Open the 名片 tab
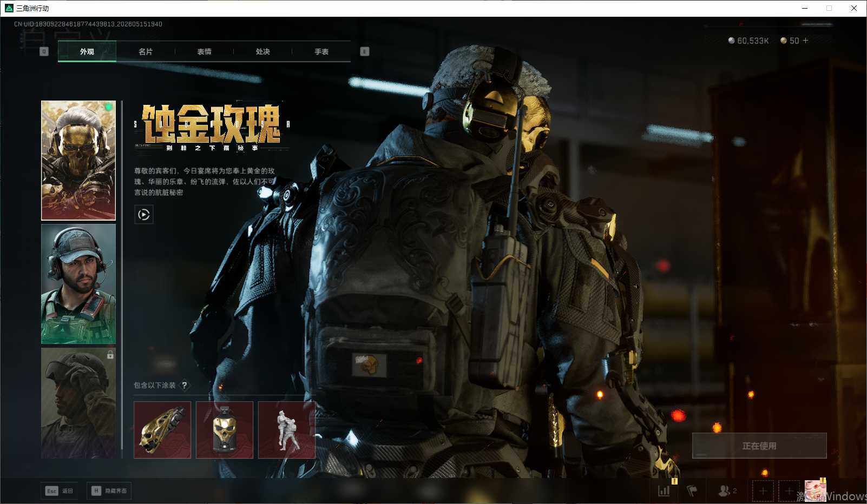 pos(146,51)
